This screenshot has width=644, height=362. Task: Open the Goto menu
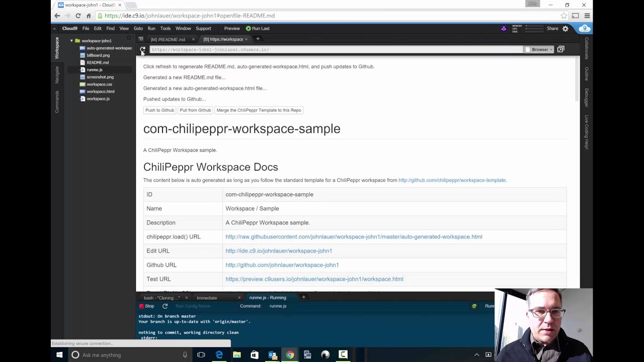point(138,29)
